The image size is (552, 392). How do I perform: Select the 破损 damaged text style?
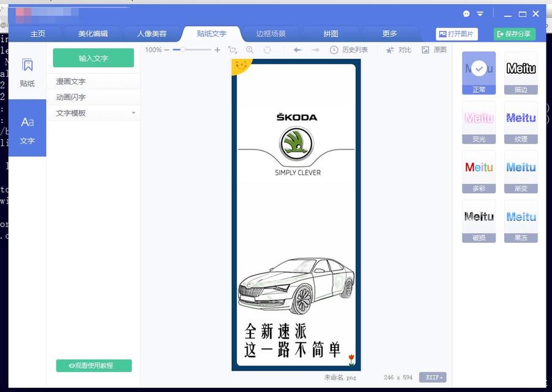(479, 221)
